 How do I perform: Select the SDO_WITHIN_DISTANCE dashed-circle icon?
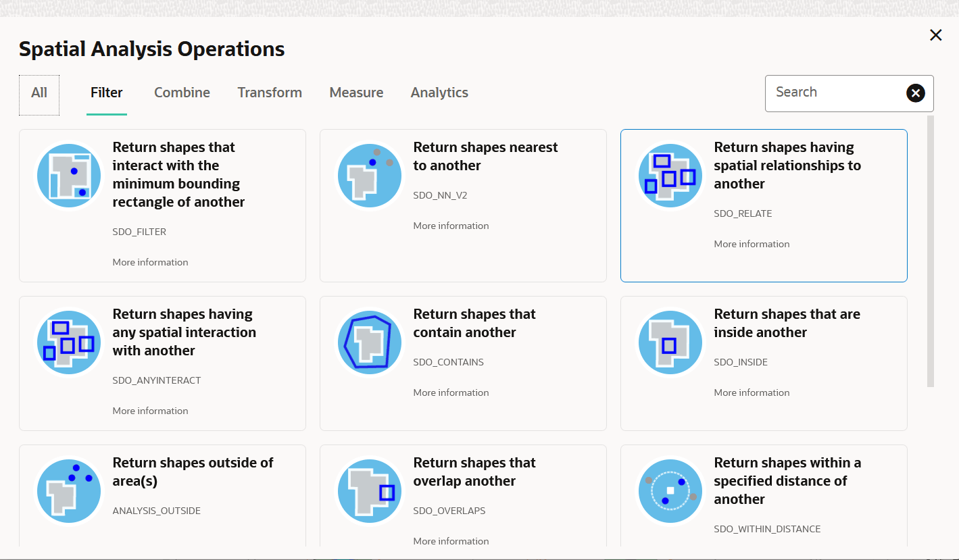click(670, 491)
